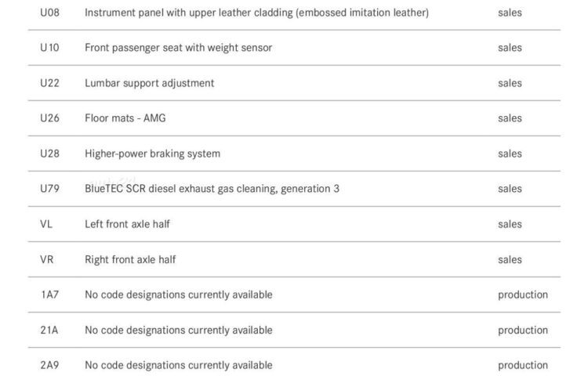The image size is (588, 376).
Task: Select the BlueTEC SCR diesel exhaust description
Action: [212, 189]
